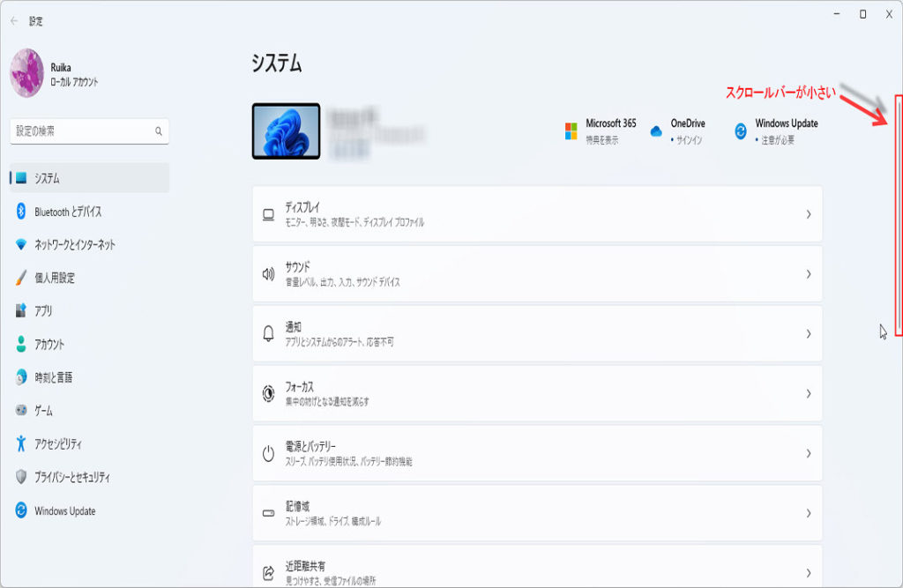This screenshot has height=588, width=903.
Task: Expand ディスプレイ row using its chevron
Action: (x=808, y=214)
